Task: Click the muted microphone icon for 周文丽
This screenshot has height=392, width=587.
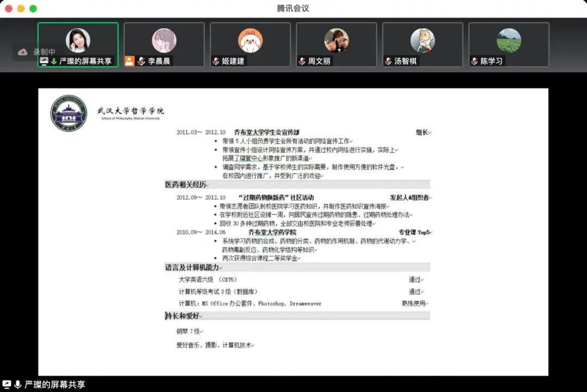Action: (302, 61)
